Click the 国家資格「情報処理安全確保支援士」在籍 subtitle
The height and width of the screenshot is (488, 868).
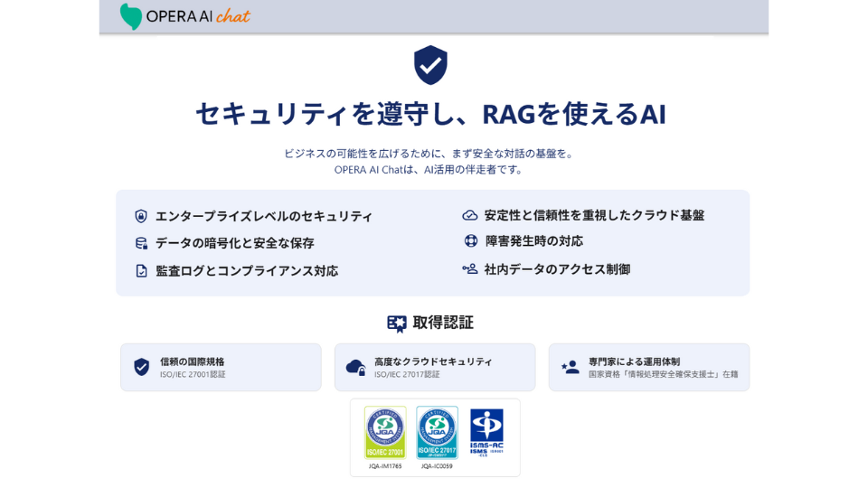[663, 374]
